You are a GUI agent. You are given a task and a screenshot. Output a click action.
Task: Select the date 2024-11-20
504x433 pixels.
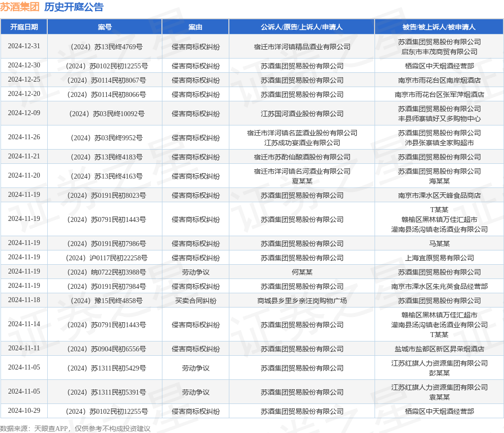pos(24,175)
